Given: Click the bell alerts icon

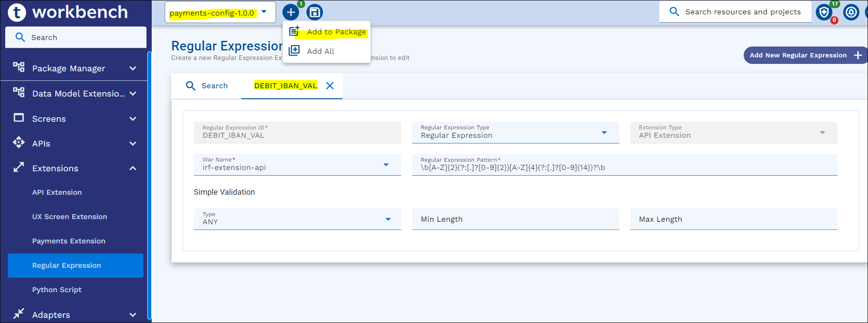Looking at the screenshot, I should [851, 12].
